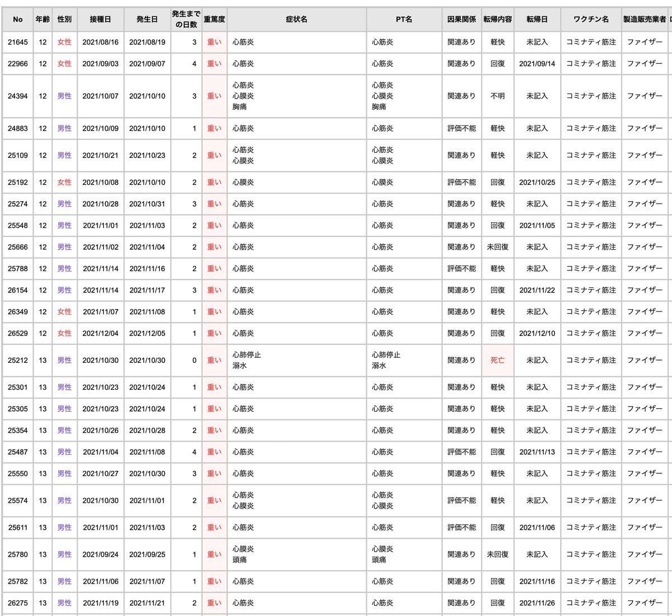Select record number 24883
Image resolution: width=672 pixels, height=616 pixels.
[18, 129]
